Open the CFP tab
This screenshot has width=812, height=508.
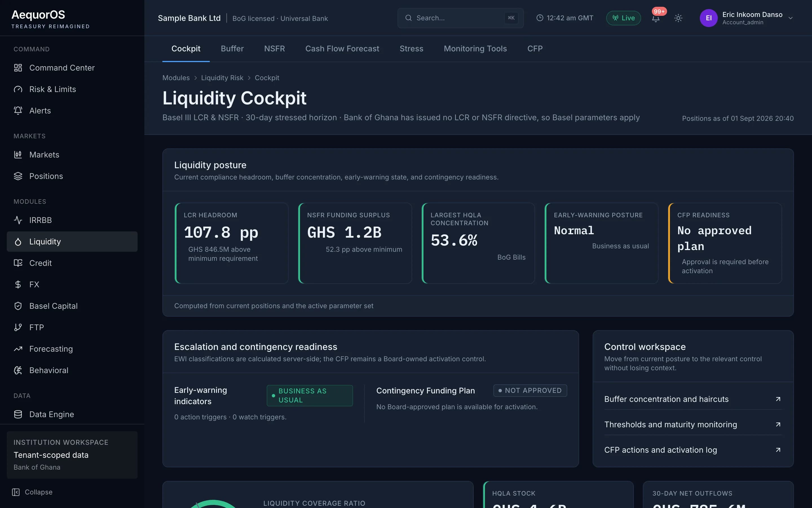(535, 49)
